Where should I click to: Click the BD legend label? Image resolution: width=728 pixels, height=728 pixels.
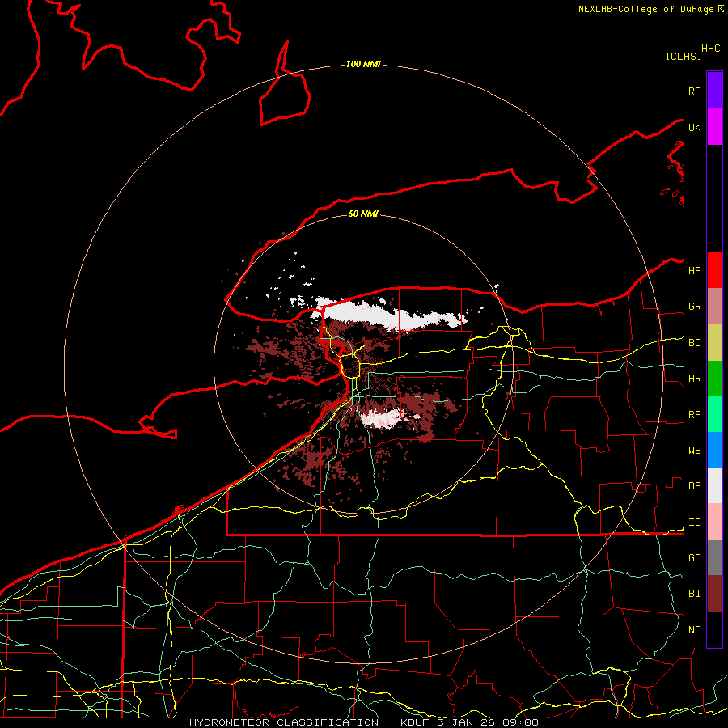694,343
